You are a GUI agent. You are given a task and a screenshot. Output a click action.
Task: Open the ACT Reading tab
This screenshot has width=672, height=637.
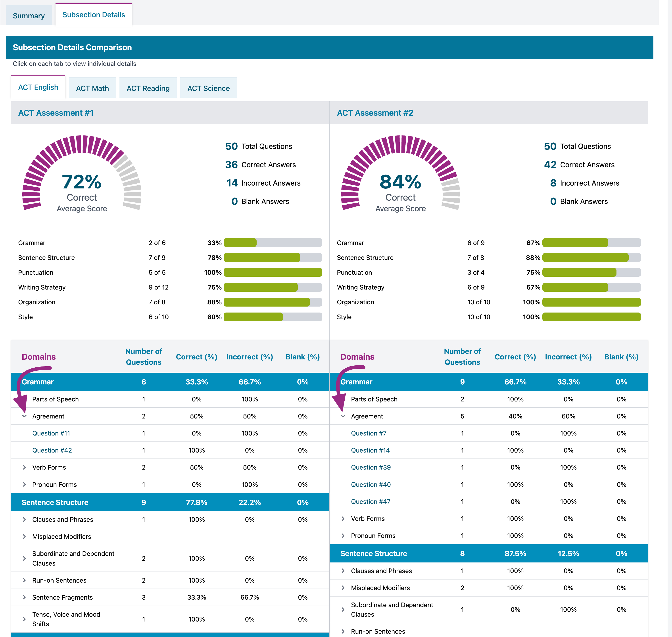click(148, 88)
